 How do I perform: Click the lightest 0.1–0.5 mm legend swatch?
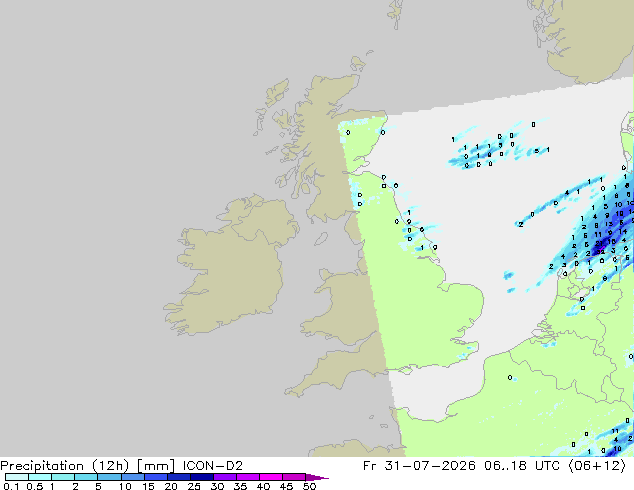[17, 477]
